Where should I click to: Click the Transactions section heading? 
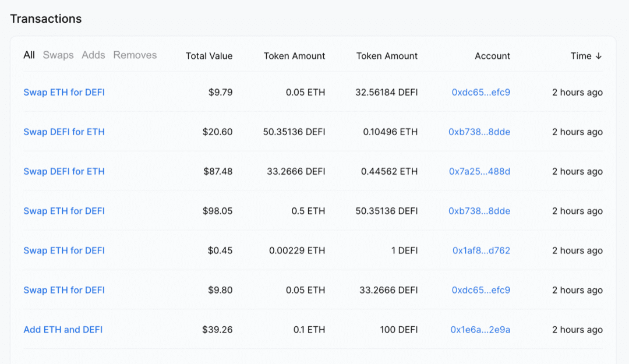46,19
